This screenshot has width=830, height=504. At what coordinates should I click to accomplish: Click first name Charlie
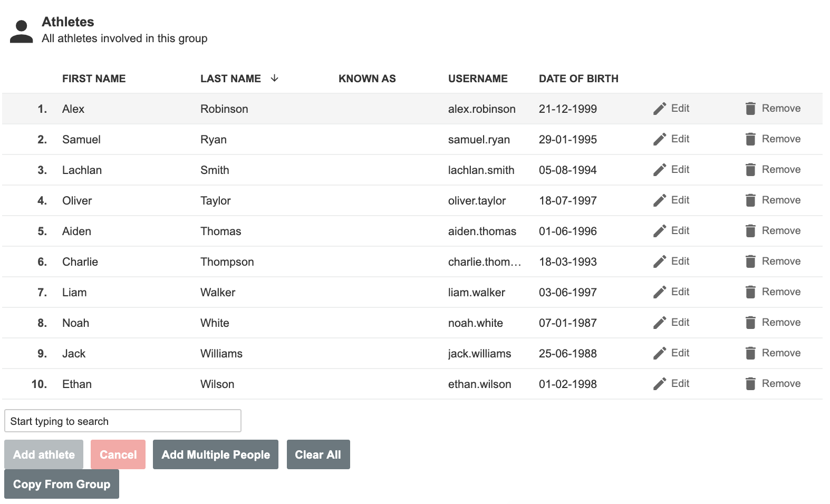point(80,262)
